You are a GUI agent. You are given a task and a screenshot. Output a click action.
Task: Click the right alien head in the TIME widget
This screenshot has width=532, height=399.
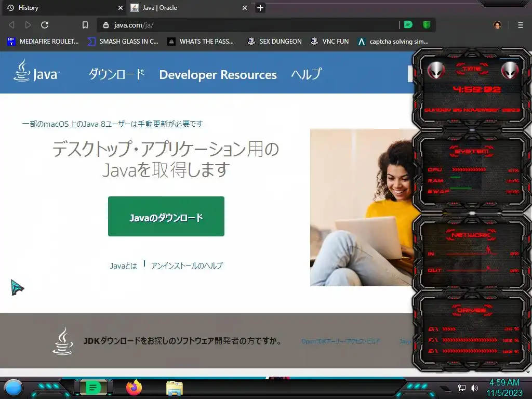[510, 71]
